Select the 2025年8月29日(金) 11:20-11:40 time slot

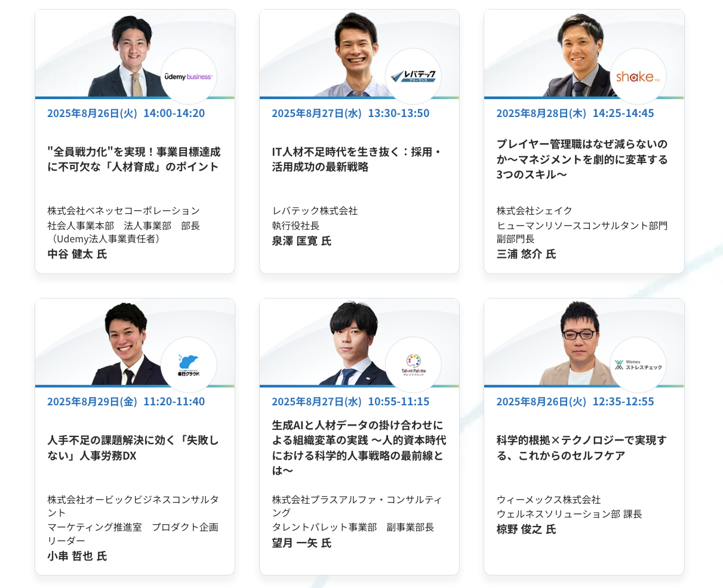click(x=126, y=402)
